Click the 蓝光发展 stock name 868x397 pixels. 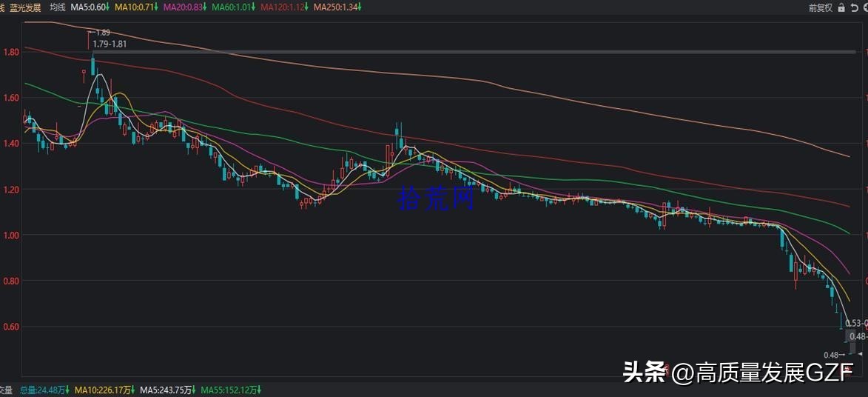(x=25, y=7)
